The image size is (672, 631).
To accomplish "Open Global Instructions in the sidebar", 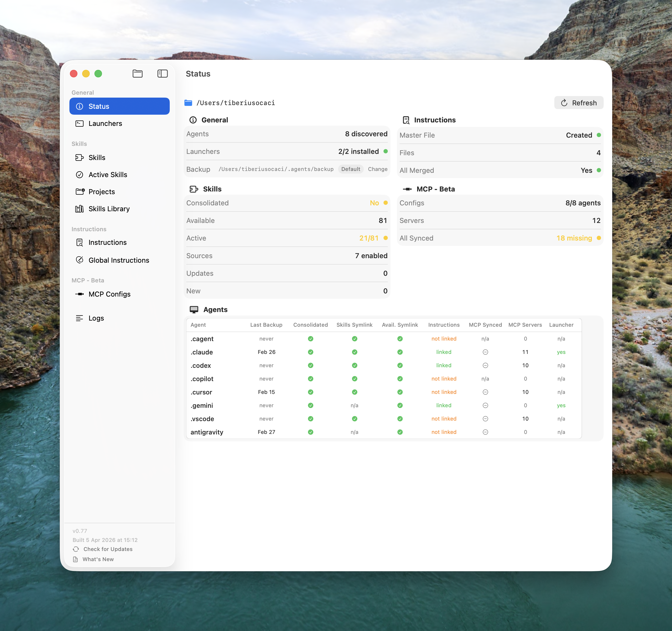I will (x=119, y=260).
